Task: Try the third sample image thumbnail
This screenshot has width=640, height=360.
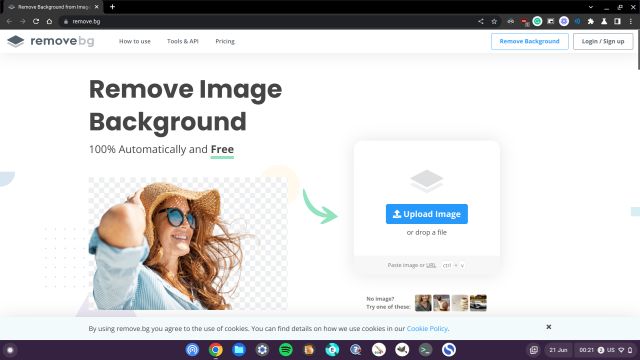Action: (x=460, y=303)
